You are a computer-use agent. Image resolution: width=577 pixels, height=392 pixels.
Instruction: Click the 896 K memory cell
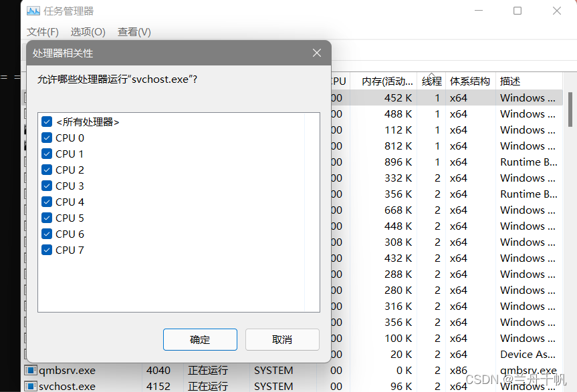tap(398, 162)
